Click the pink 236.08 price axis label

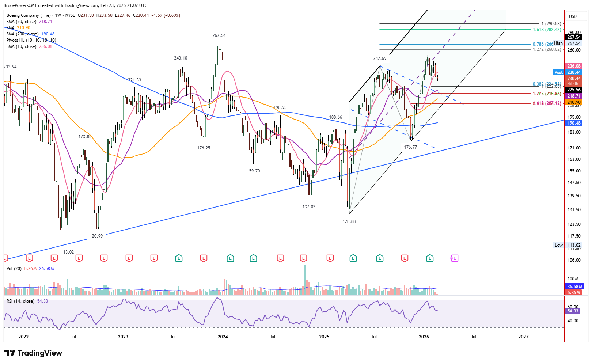574,66
